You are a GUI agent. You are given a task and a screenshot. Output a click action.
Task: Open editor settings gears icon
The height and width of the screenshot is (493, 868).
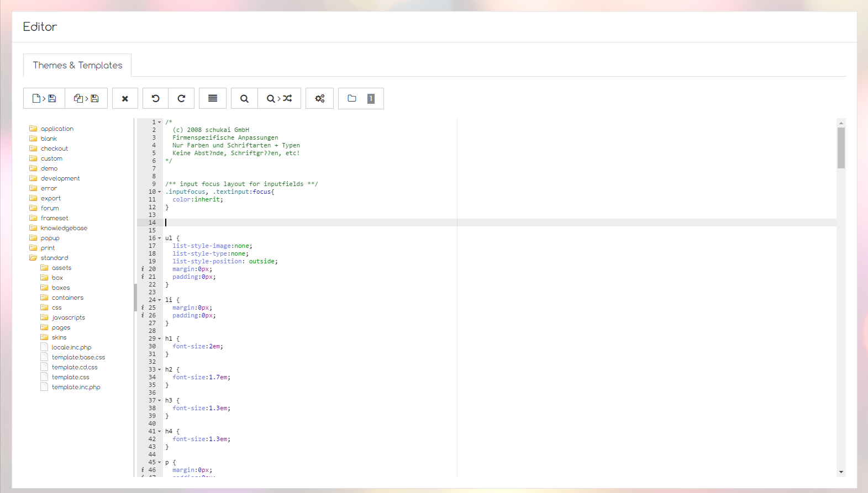click(320, 98)
